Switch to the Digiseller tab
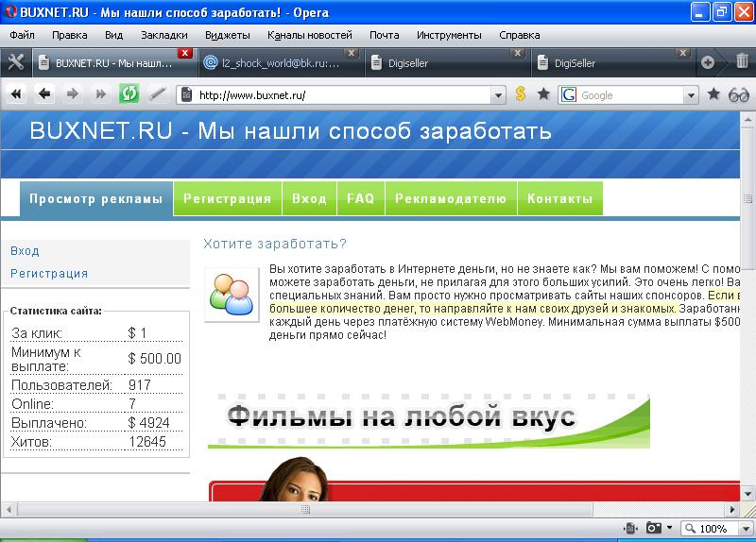Screen dimensions: 756x542 click(x=448, y=63)
